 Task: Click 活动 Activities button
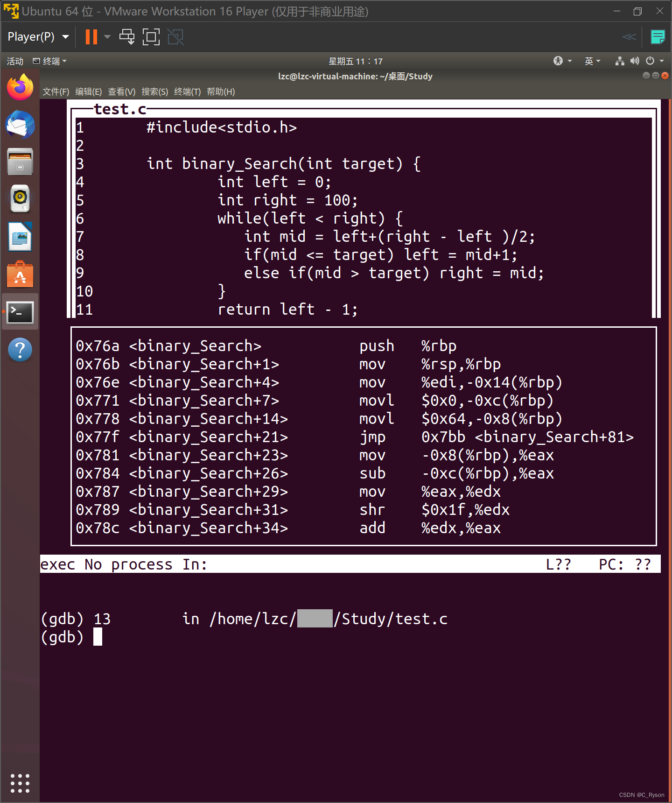point(15,61)
